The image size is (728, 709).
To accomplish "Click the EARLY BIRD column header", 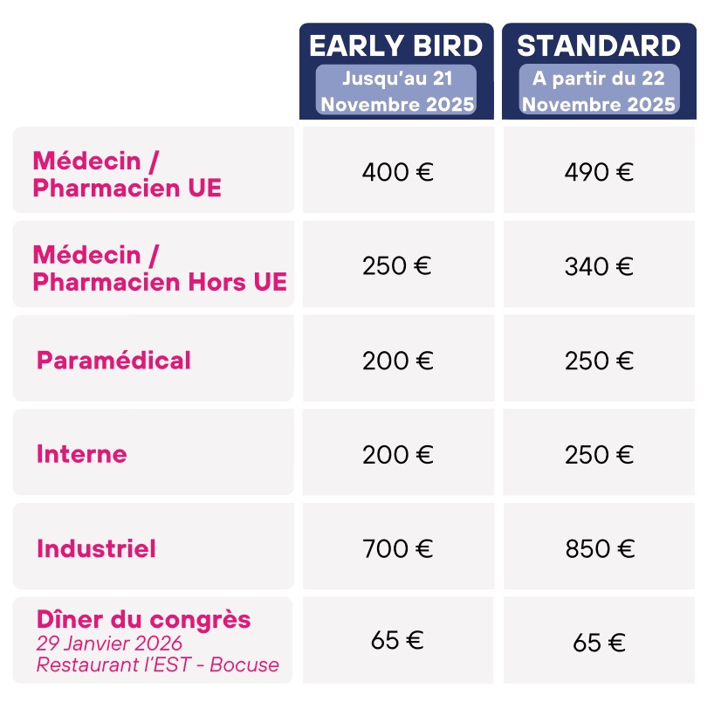I will click(396, 45).
